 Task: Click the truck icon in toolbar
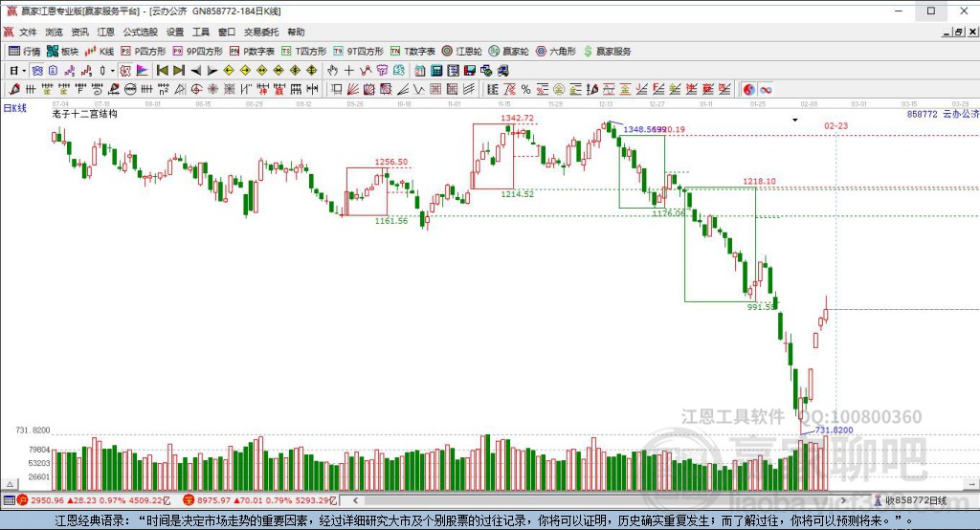coord(502,71)
